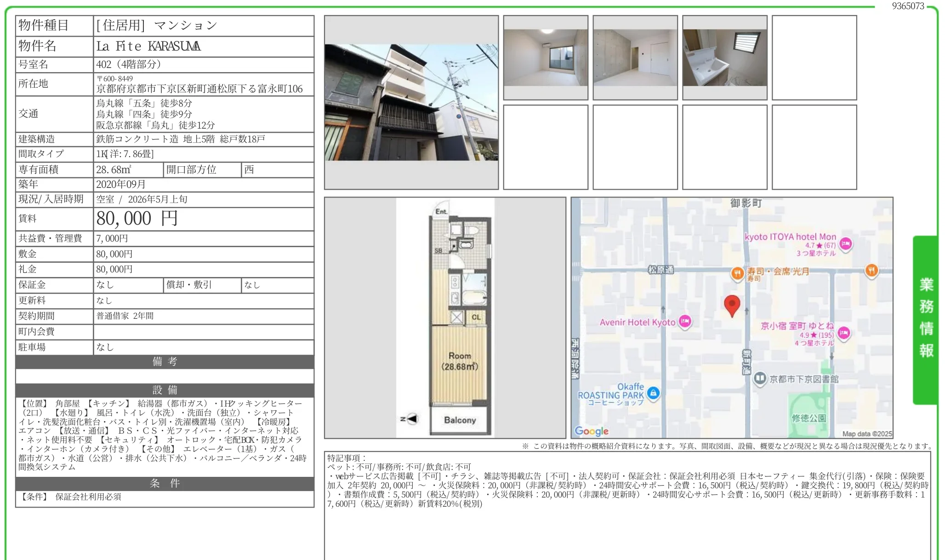View the washbasin photo thumbnail

724,58
